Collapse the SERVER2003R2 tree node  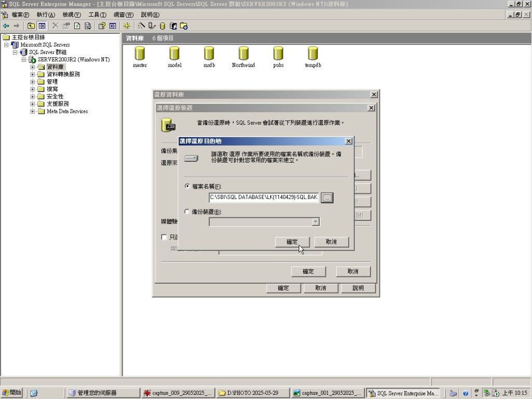(24, 60)
